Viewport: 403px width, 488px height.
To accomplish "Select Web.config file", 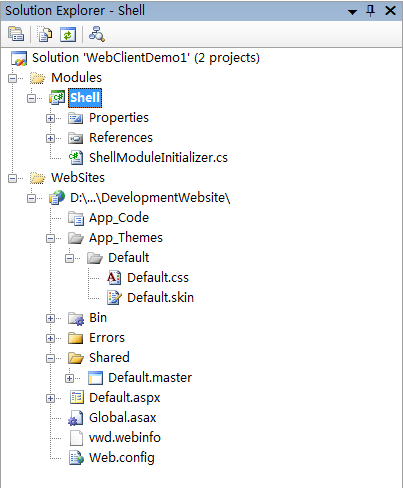I will click(122, 458).
